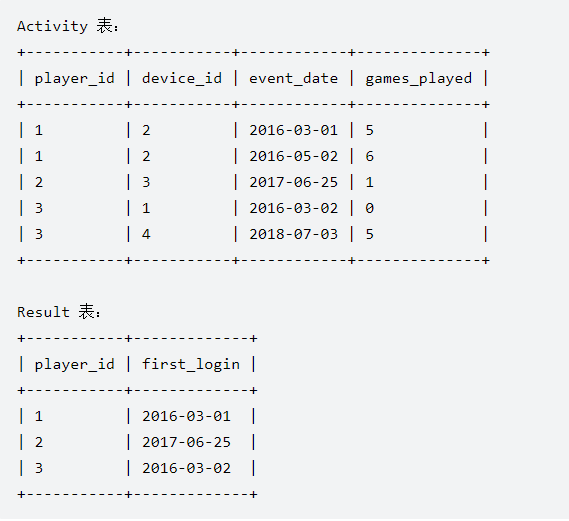Click games_played value 0
Viewport: 569px width, 521px height.
(x=369, y=208)
